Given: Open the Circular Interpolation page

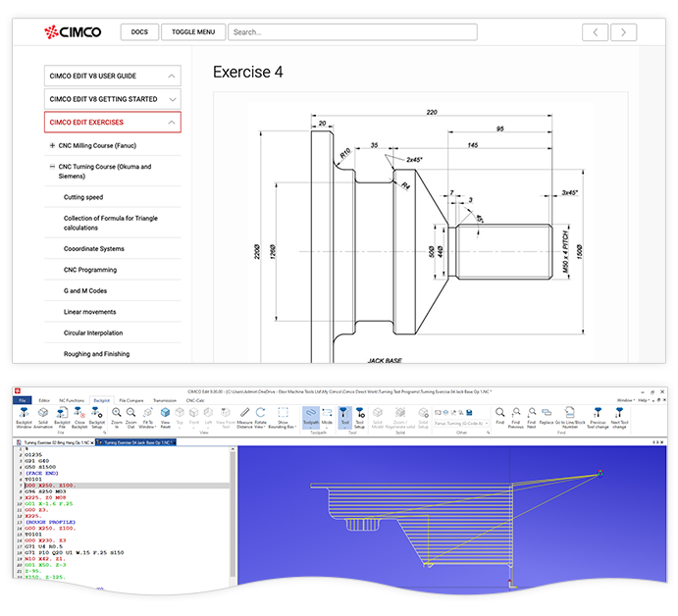Looking at the screenshot, I should (93, 333).
